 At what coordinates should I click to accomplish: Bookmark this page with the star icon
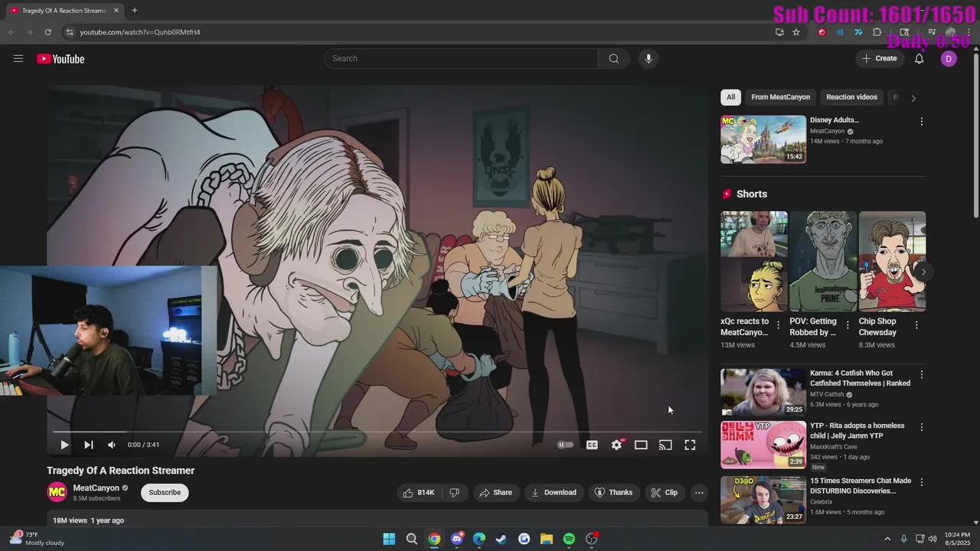point(796,32)
